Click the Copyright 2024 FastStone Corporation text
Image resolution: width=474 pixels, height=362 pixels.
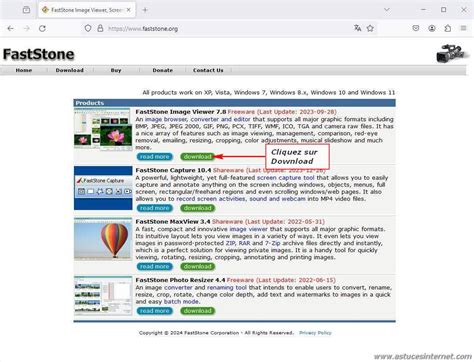tap(216, 333)
